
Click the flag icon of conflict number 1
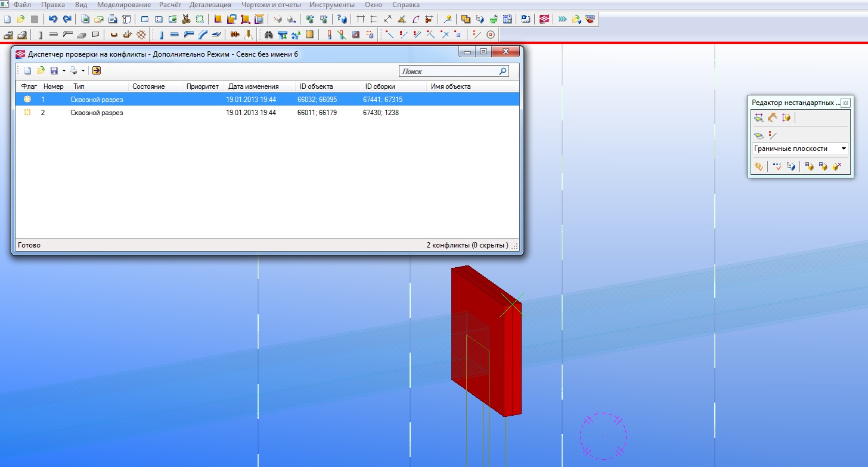(x=27, y=100)
